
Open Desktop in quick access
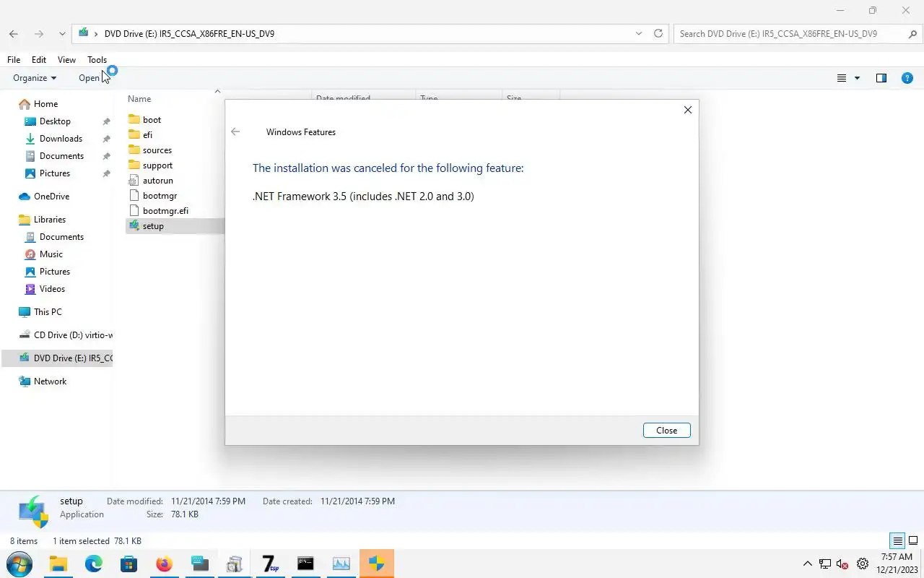[x=55, y=121]
